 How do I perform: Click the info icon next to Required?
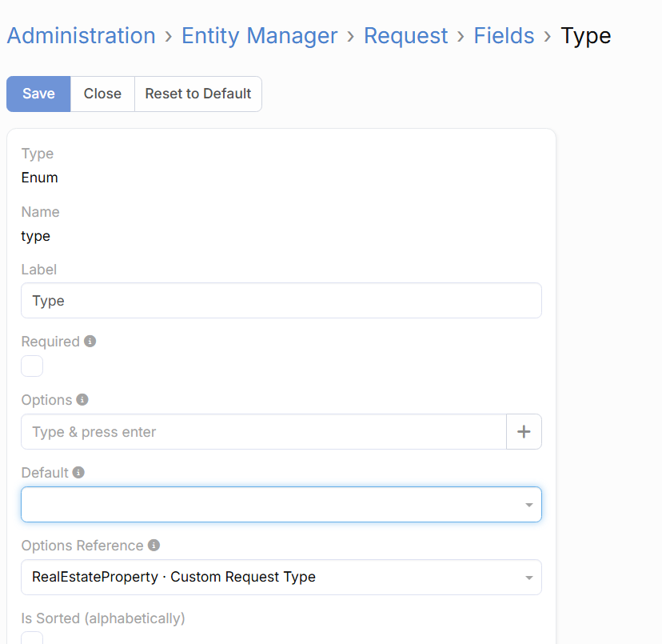pyautogui.click(x=90, y=342)
